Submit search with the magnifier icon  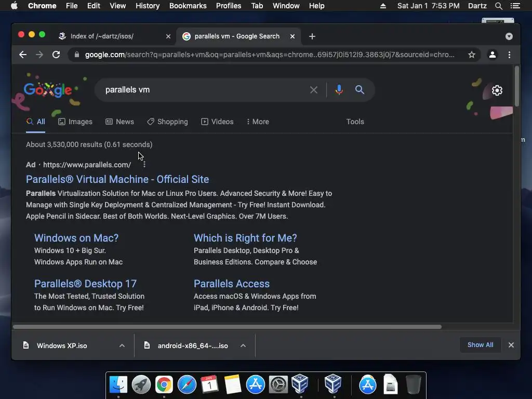point(360,90)
